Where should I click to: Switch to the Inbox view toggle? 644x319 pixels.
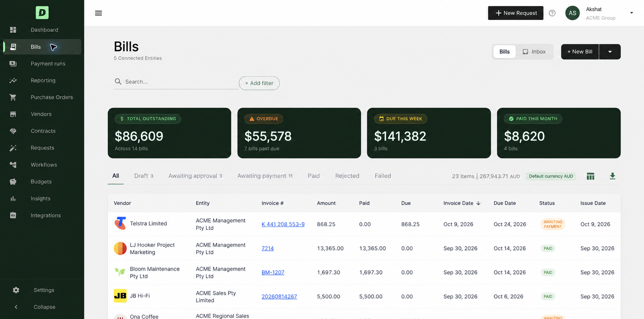pos(534,52)
